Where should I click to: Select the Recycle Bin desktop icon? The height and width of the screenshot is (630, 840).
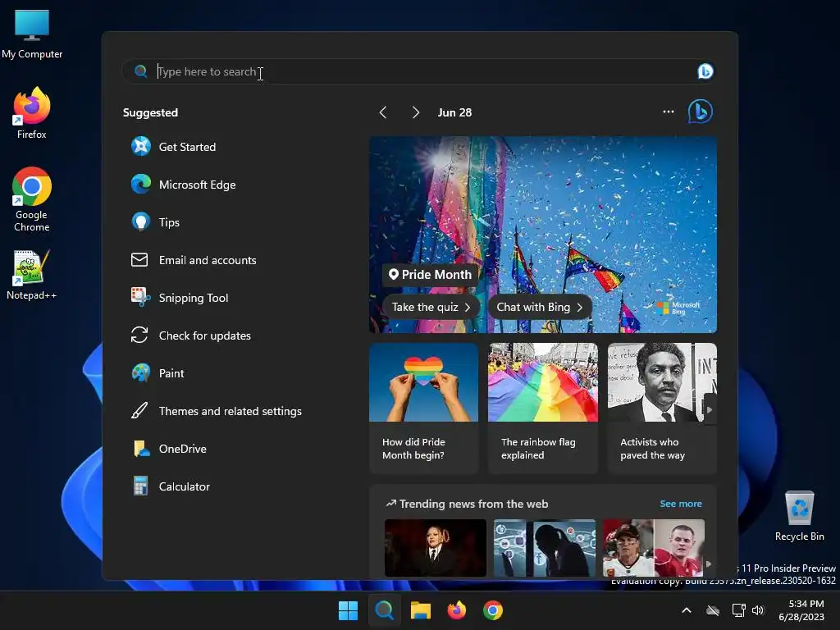tap(799, 515)
